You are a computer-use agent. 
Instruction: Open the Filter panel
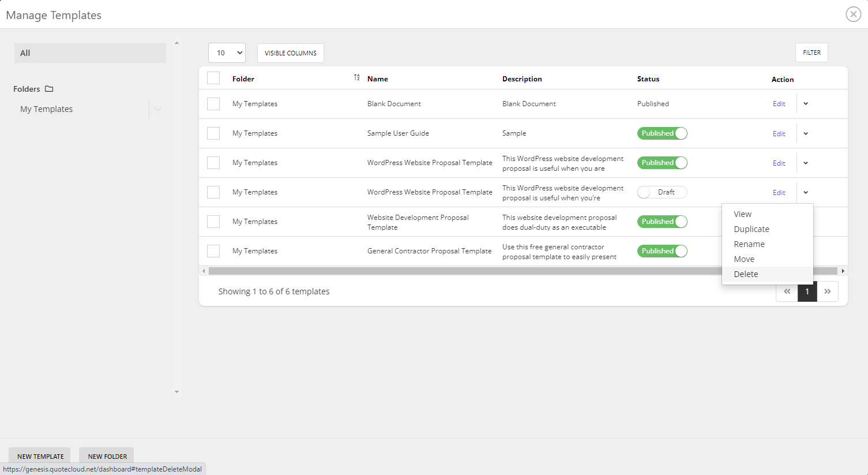(x=811, y=52)
